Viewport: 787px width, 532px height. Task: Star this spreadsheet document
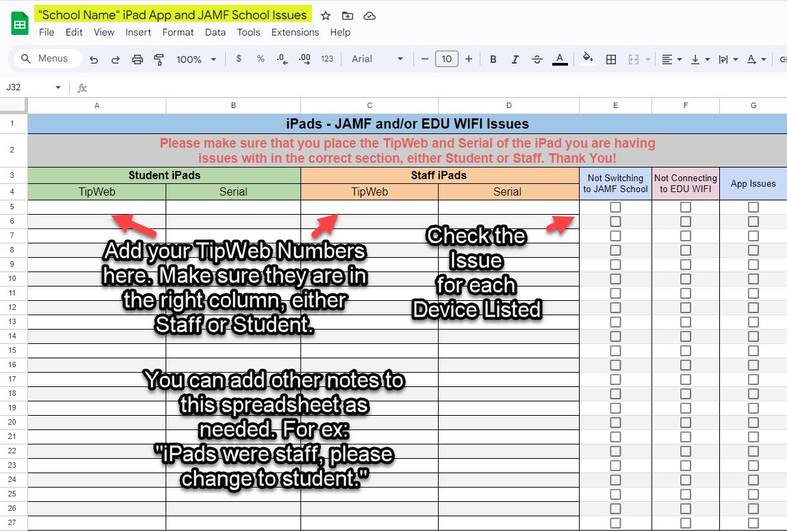pos(326,16)
